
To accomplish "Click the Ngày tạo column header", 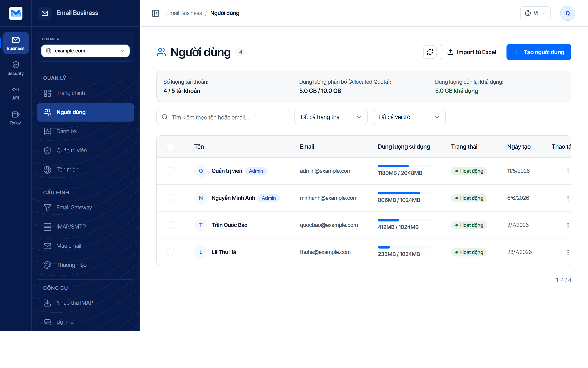I will tap(519, 147).
